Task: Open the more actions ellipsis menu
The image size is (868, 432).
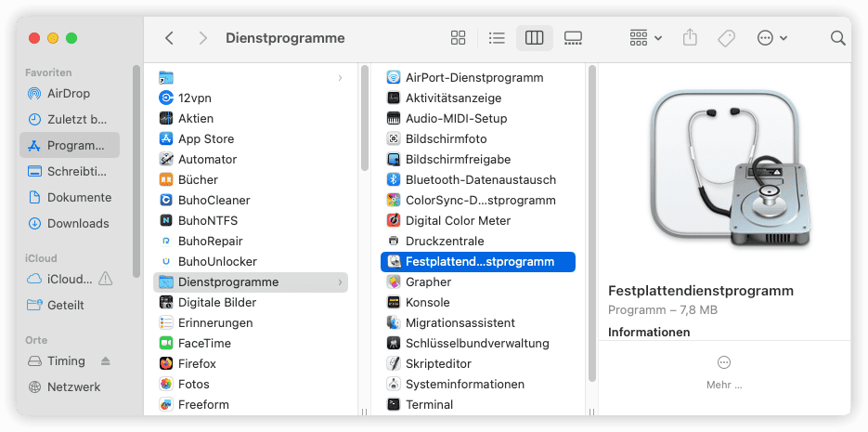Action: [771, 38]
